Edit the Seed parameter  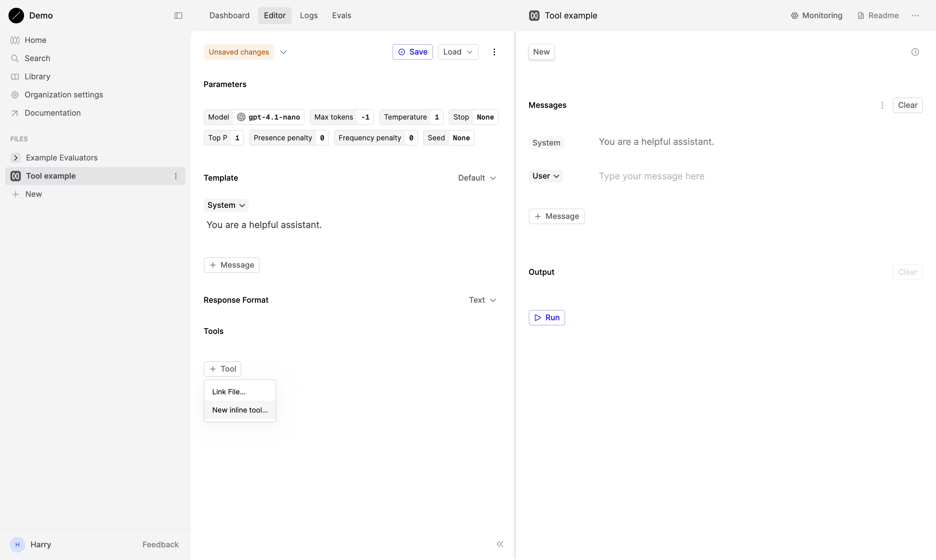[448, 138]
